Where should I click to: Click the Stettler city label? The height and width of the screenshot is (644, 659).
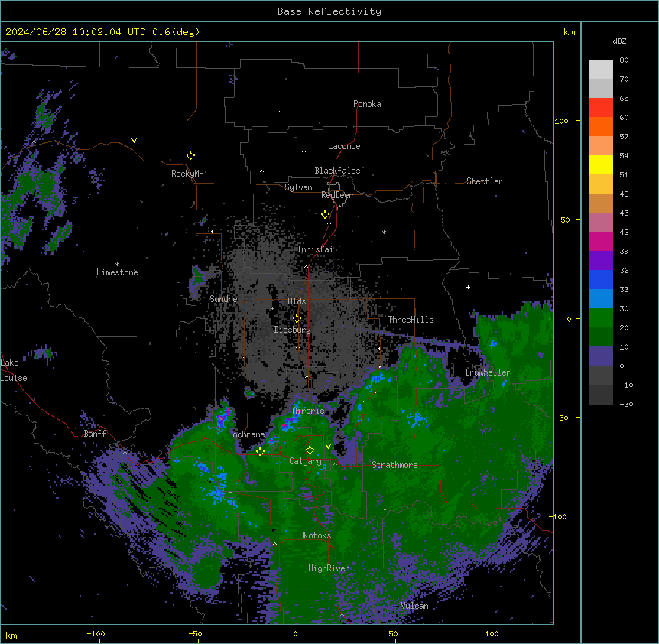point(485,181)
